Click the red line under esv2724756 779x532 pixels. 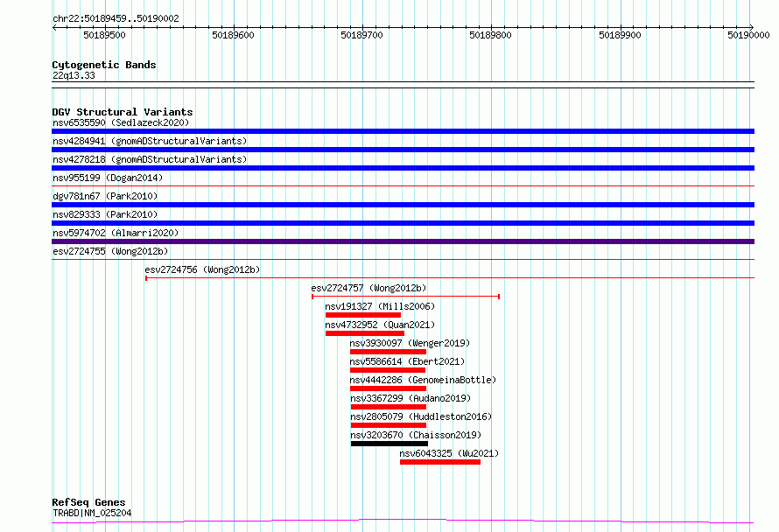coord(450,278)
